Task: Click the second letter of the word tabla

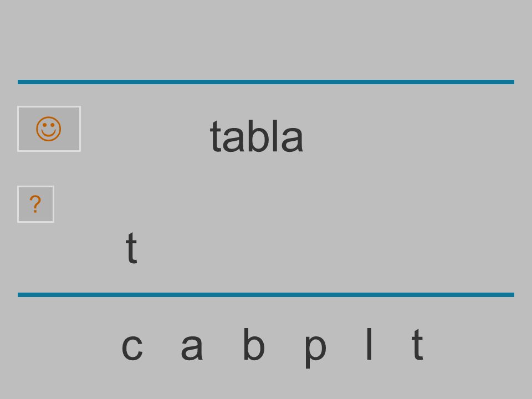Action: (x=233, y=140)
